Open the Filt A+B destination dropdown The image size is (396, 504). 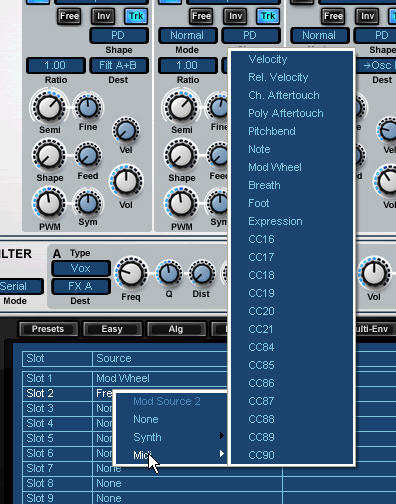[119, 65]
